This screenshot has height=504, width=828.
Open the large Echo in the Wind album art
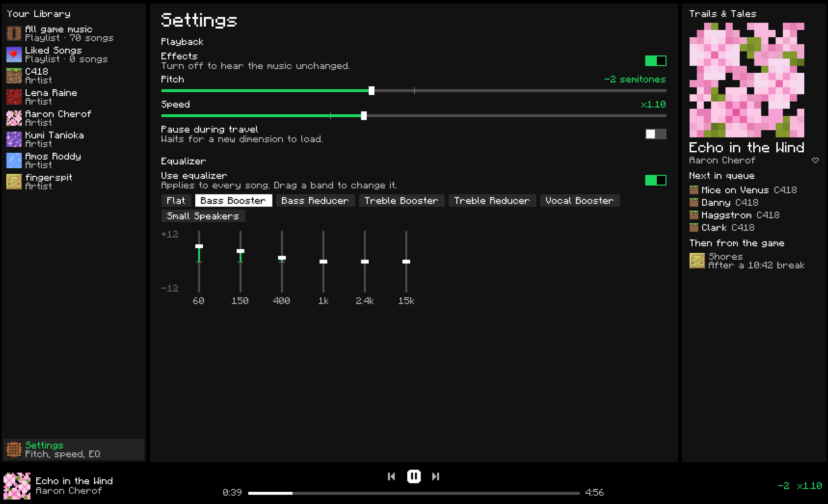[746, 80]
